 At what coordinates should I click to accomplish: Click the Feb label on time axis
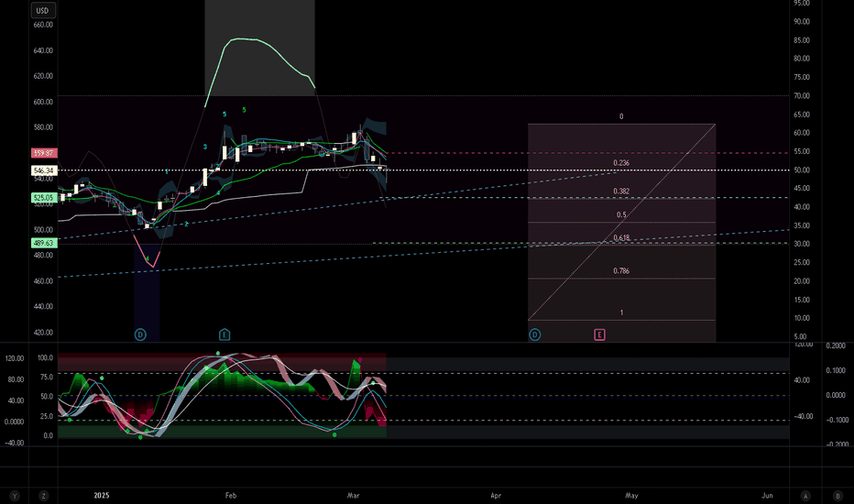point(231,495)
